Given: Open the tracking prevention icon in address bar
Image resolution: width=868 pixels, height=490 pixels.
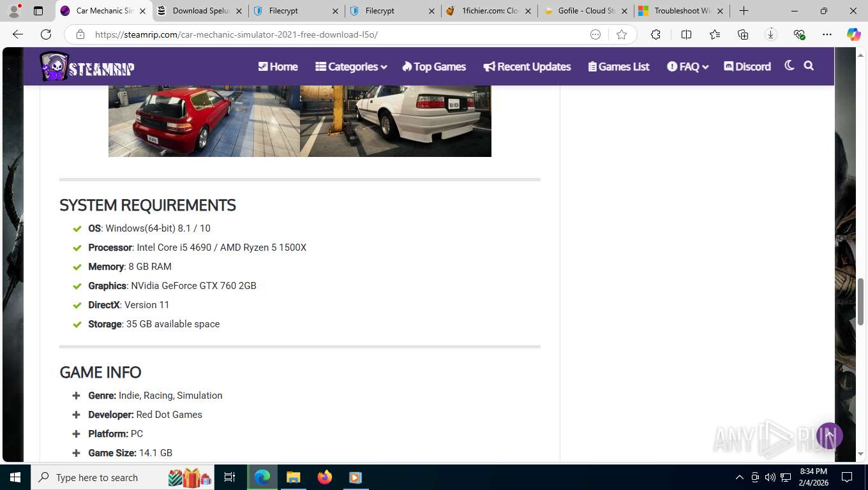Looking at the screenshot, I should [x=595, y=34].
